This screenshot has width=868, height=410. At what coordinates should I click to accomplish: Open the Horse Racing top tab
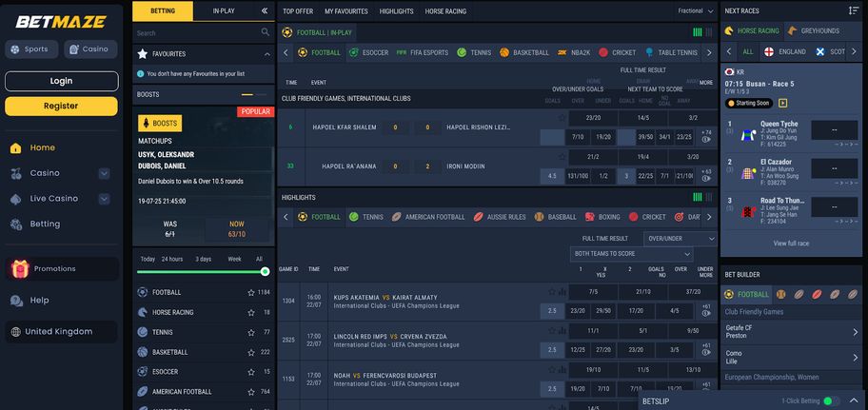click(x=445, y=11)
